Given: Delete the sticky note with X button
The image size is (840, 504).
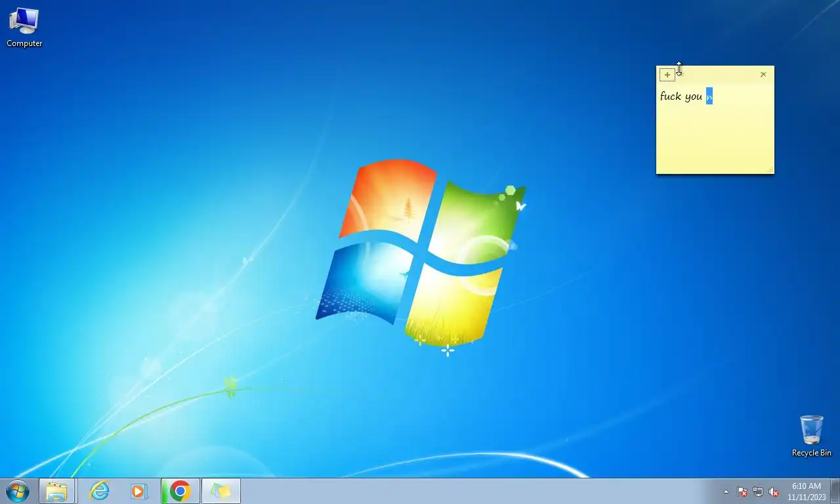Looking at the screenshot, I should tap(763, 75).
